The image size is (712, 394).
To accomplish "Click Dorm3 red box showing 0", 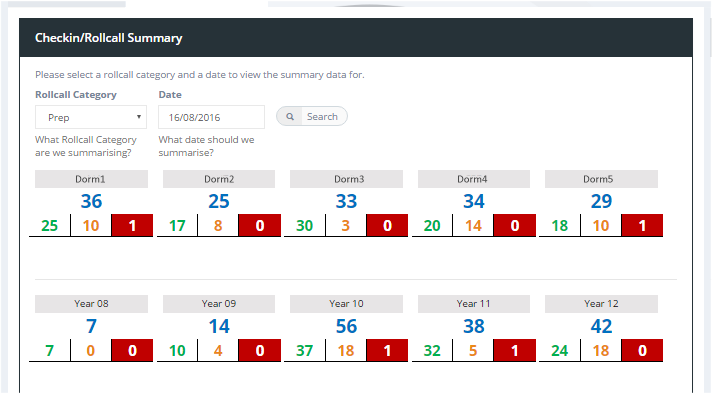I will 387,225.
